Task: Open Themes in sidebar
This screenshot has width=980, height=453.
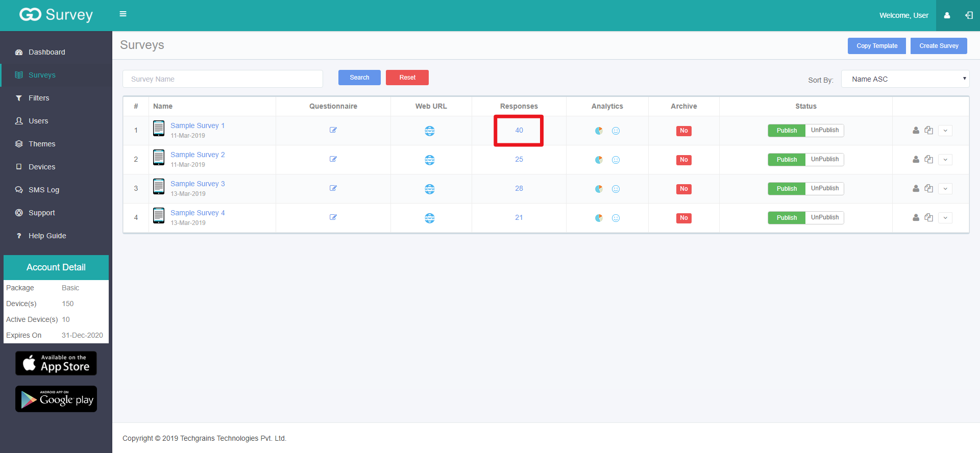Action: (x=56, y=144)
